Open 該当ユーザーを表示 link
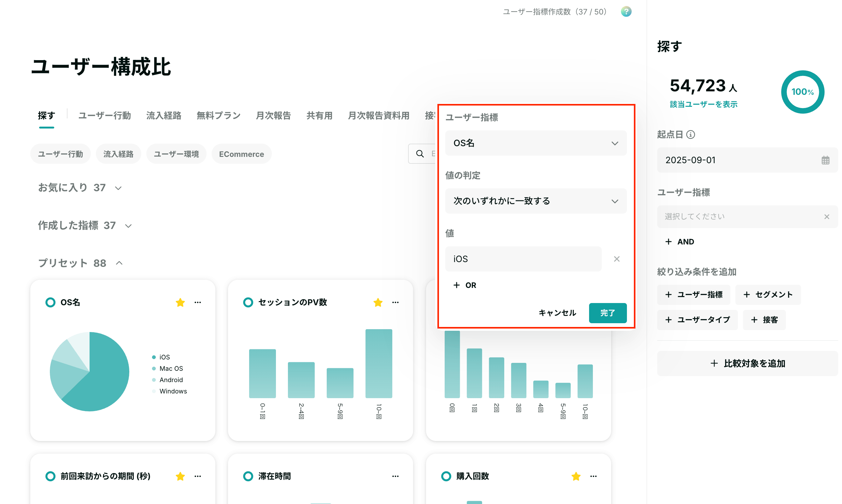842x504 pixels. pyautogui.click(x=703, y=104)
